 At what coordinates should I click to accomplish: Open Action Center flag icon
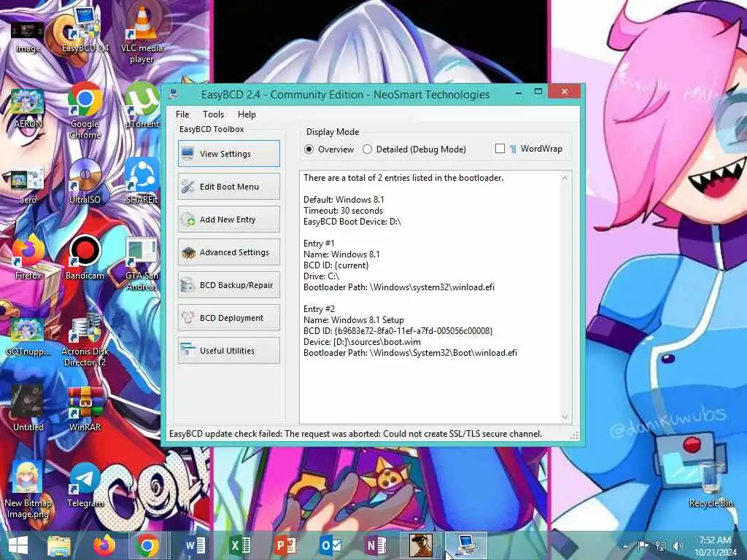[643, 545]
